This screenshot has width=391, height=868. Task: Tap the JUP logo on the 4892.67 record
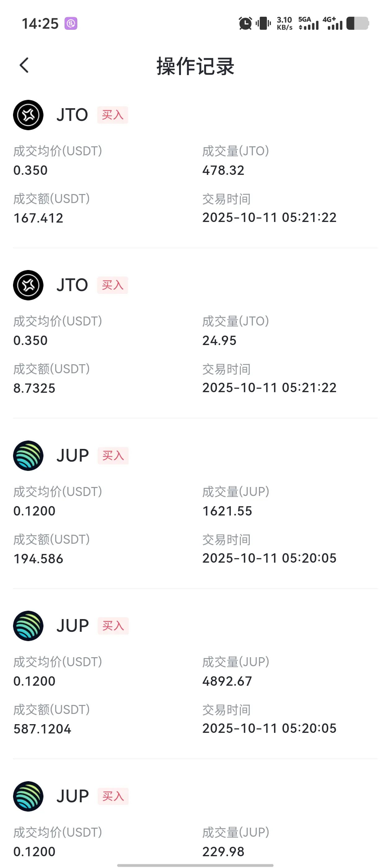click(x=28, y=626)
